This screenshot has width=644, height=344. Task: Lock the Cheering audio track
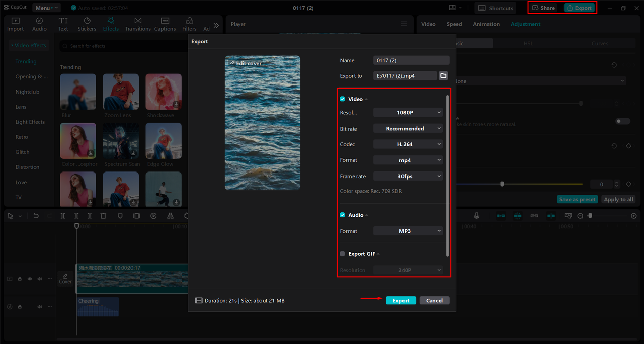(20, 307)
